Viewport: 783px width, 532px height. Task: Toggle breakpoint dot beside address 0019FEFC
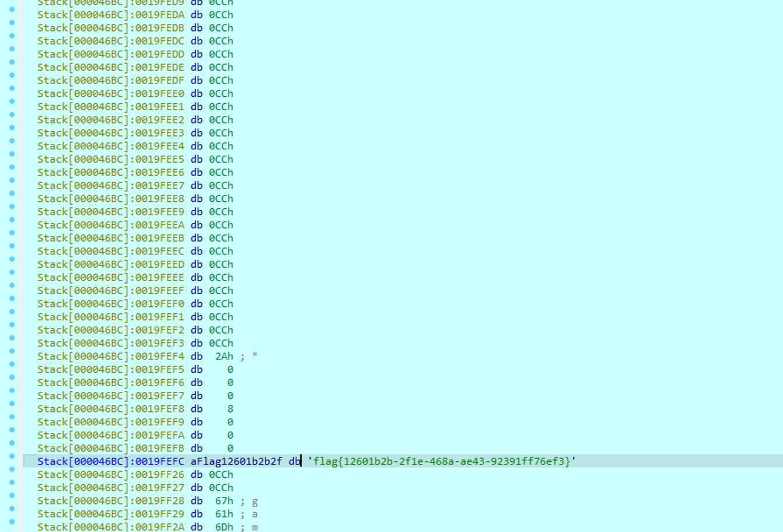click(12, 456)
